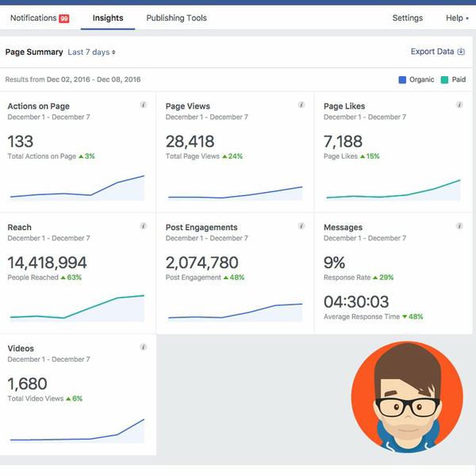Click the Results from Dec 02, 2016 date text

73,79
